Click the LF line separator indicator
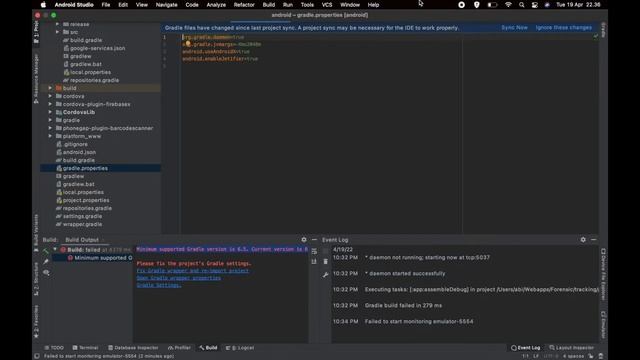Image resolution: width=640 pixels, height=360 pixels. [536, 356]
